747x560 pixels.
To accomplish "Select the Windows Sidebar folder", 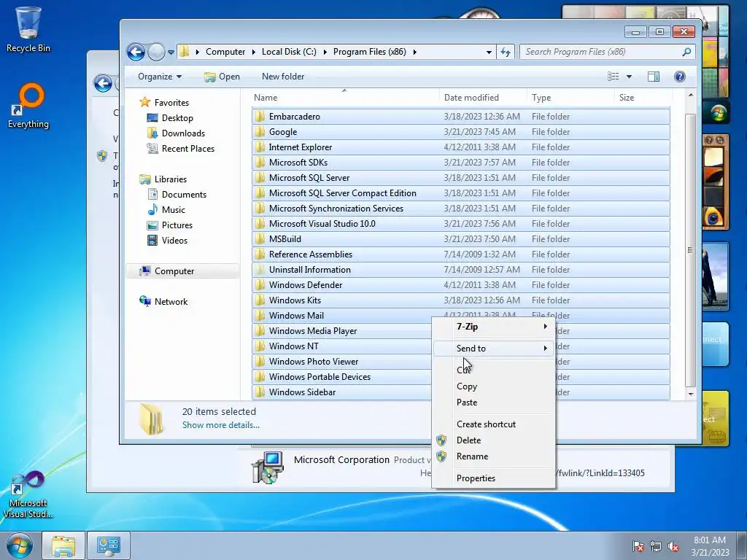I will coord(302,392).
